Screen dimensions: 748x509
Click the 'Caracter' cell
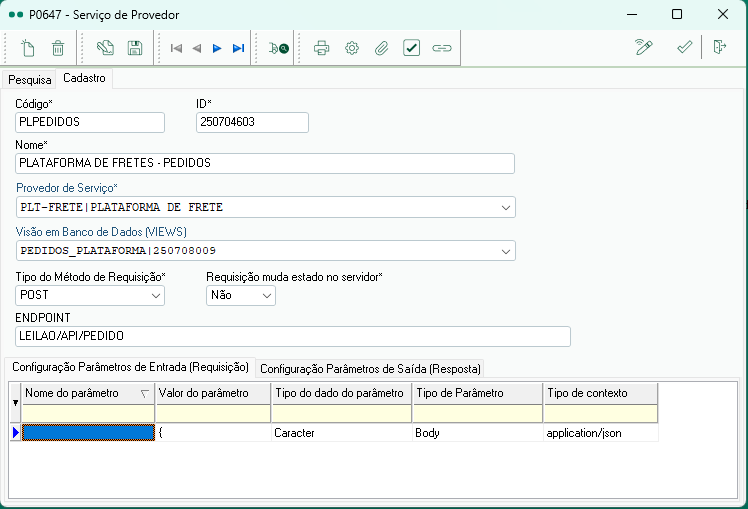click(342, 433)
